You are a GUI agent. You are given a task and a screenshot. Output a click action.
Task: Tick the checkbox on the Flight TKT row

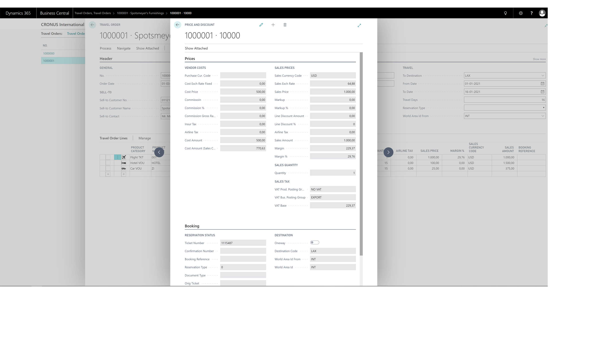(x=108, y=157)
